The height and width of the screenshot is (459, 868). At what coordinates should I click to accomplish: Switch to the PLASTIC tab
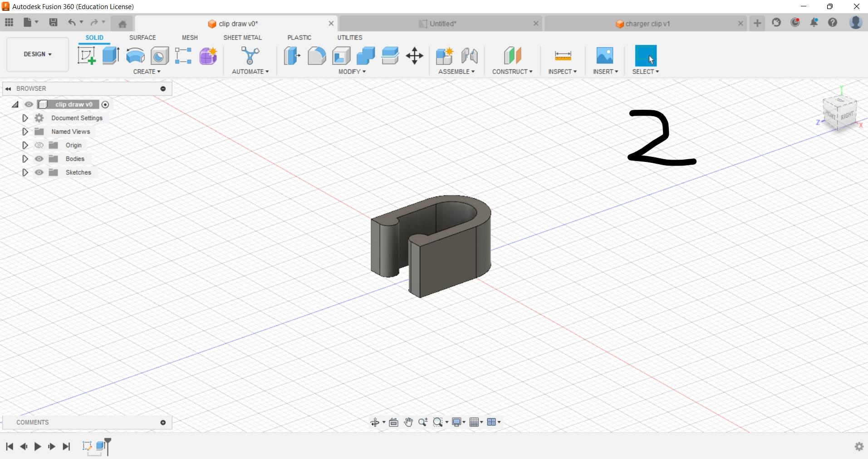(x=299, y=38)
